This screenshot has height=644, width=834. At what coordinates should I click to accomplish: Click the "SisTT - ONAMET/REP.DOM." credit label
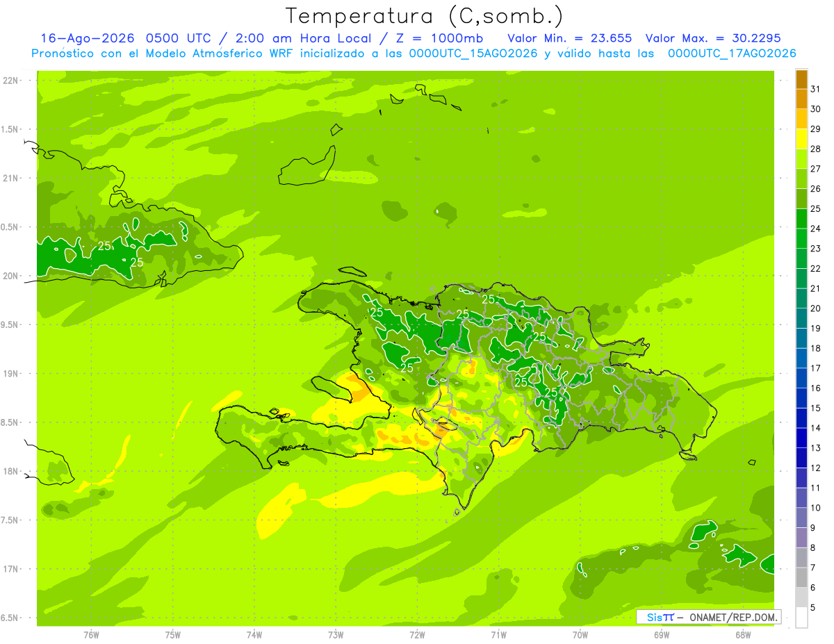tap(708, 617)
